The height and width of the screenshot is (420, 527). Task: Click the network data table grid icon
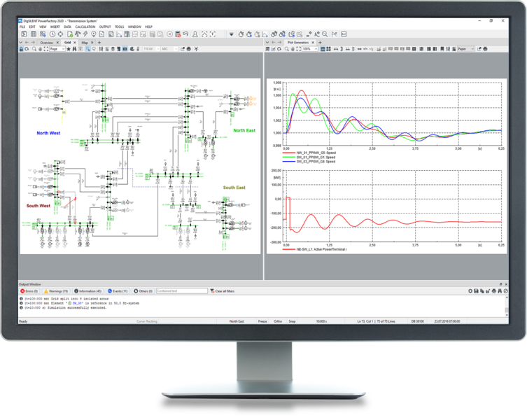[x=34, y=34]
